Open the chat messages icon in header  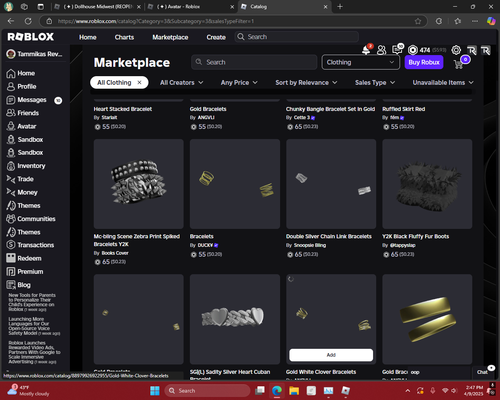coord(397,50)
